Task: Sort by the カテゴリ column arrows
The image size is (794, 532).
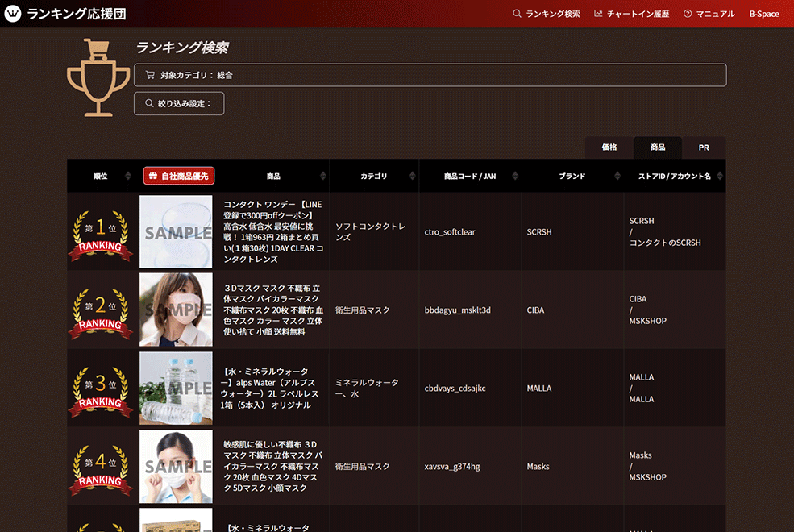Action: [x=412, y=176]
